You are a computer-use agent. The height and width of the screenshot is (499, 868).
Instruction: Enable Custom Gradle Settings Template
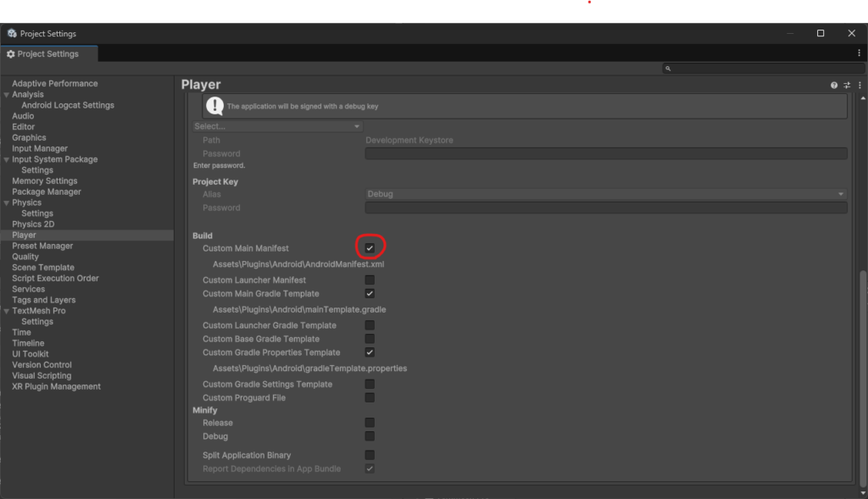coord(370,384)
